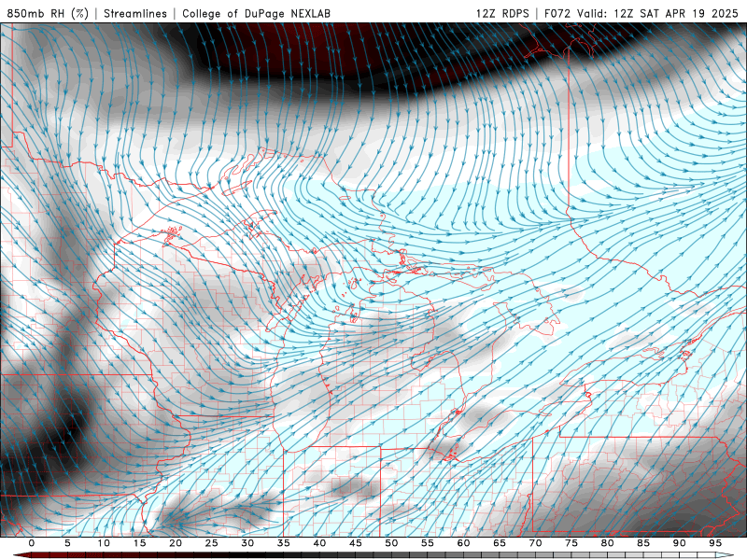
Task: Click the '55' legend number
Action: (428, 543)
